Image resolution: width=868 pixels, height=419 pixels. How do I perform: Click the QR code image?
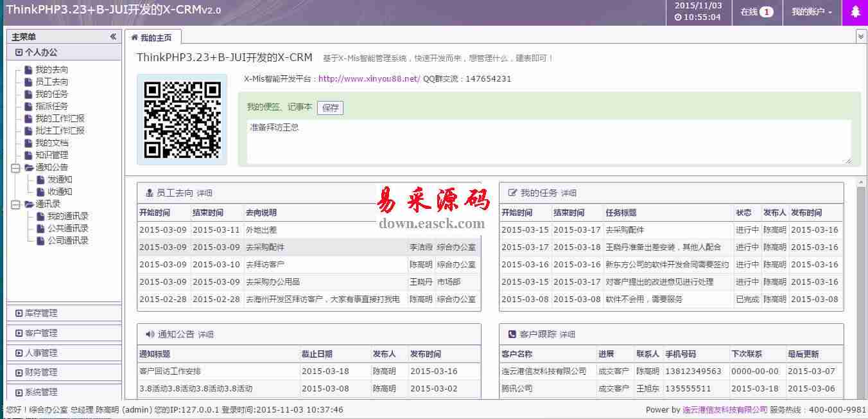tap(182, 120)
